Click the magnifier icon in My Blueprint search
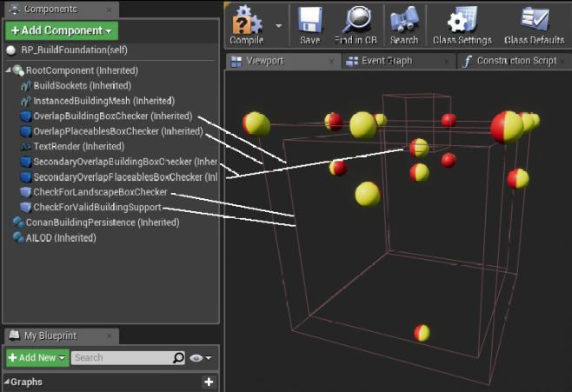Image resolution: width=572 pixels, height=392 pixels. click(179, 357)
